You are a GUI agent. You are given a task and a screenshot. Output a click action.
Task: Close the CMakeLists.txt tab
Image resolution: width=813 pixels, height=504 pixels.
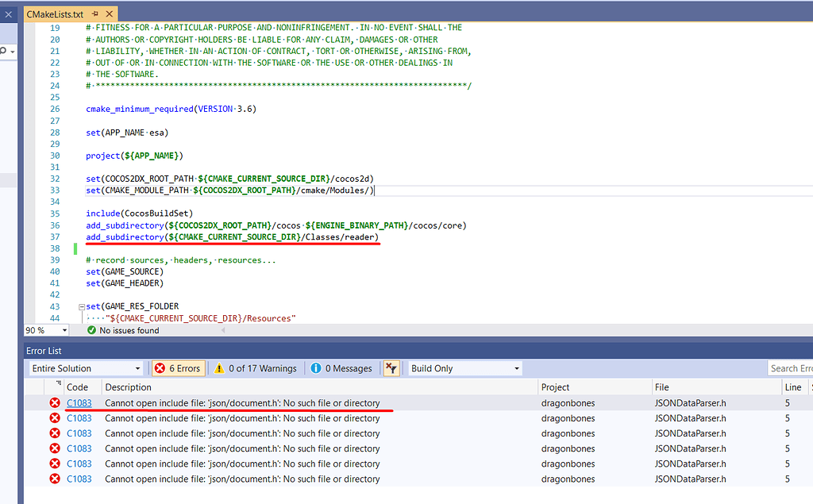pos(109,14)
